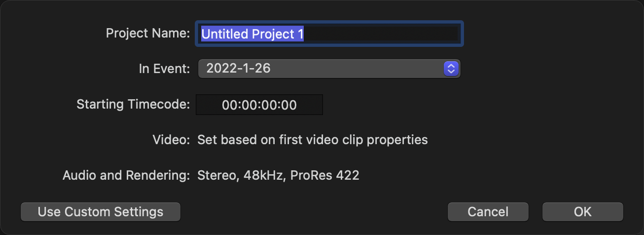Screen dimensions: 644x235
Task: Click the highlighted 'Untitled Project 1' text
Action: [x=252, y=34]
